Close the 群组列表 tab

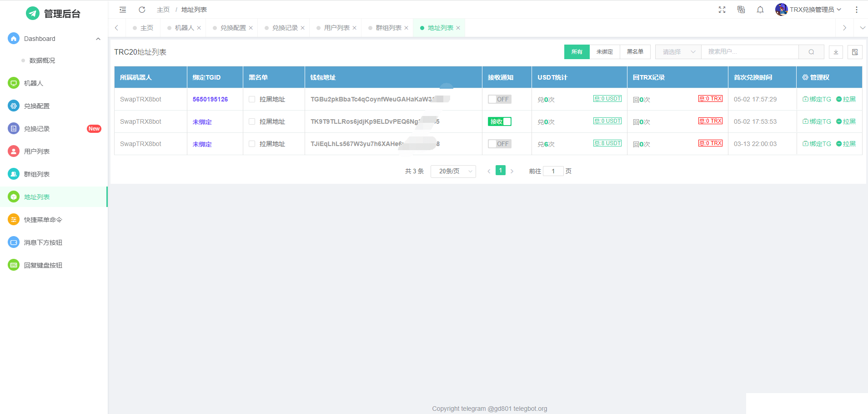[x=406, y=28]
